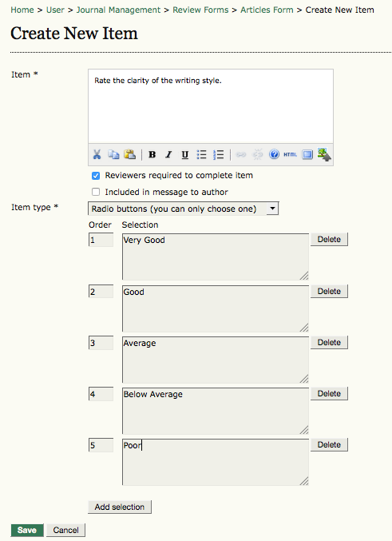This screenshot has height=541, width=392.
Task: Click the Below Average selection textarea
Action: pos(216,411)
